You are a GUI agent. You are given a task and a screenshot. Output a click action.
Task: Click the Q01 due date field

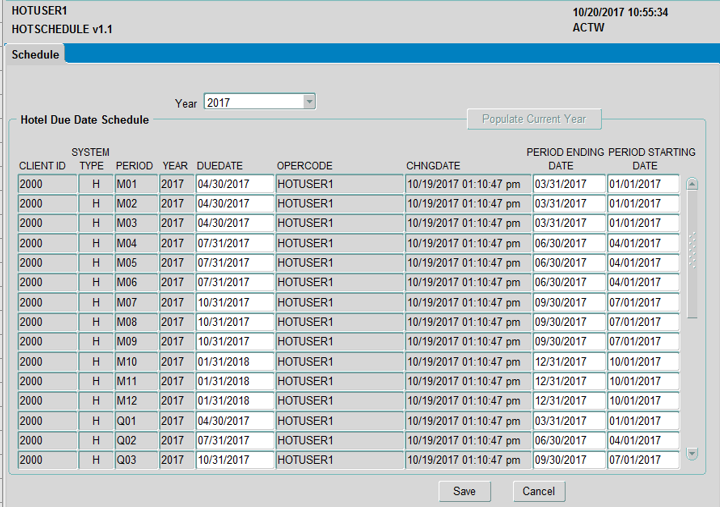[x=234, y=421]
